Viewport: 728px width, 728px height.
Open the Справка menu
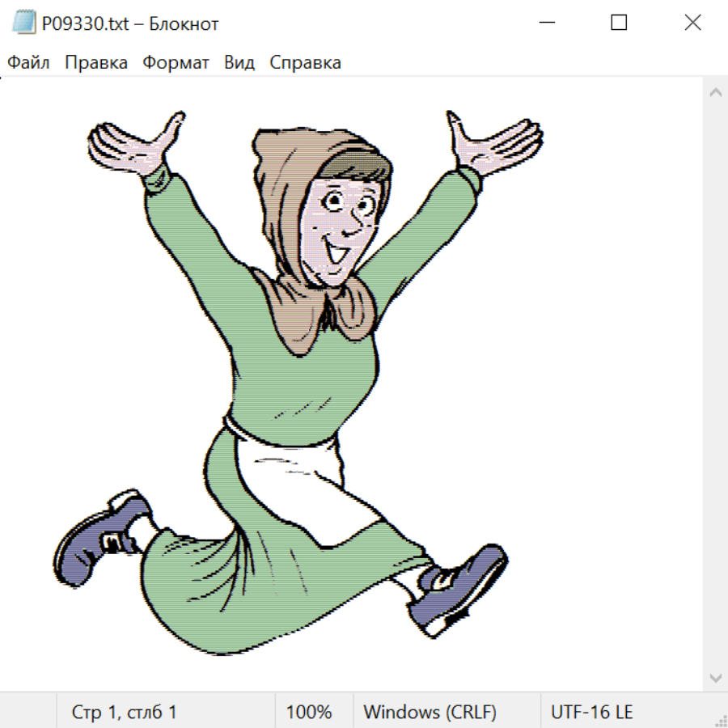pyautogui.click(x=305, y=63)
